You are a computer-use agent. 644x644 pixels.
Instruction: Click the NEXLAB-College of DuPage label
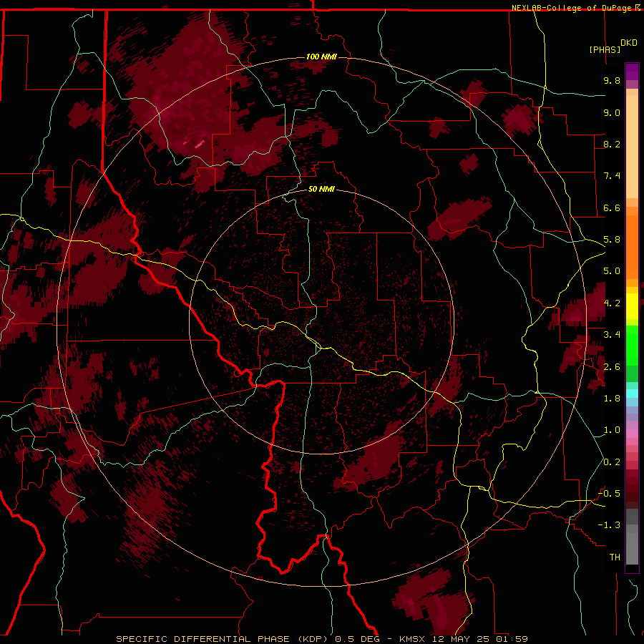point(571,8)
